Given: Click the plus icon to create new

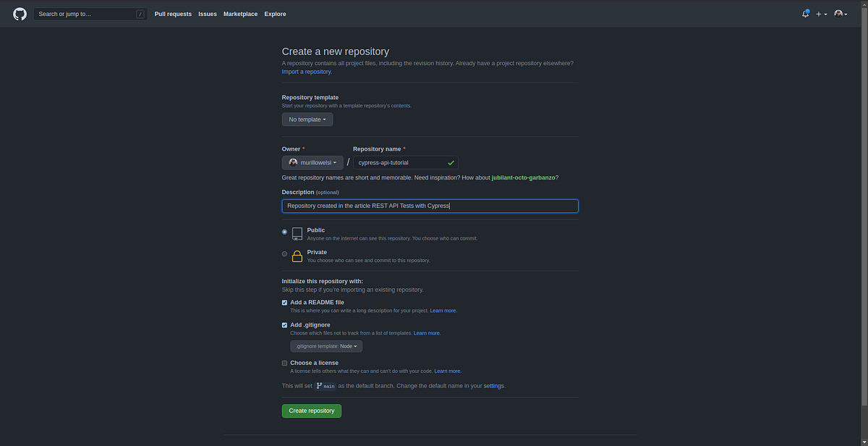Looking at the screenshot, I should tap(818, 14).
